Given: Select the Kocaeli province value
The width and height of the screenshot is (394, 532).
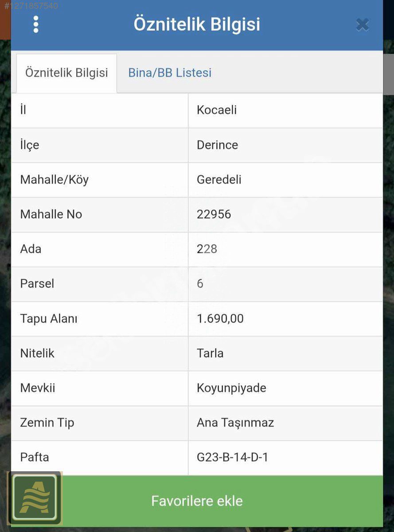Looking at the screenshot, I should (217, 110).
